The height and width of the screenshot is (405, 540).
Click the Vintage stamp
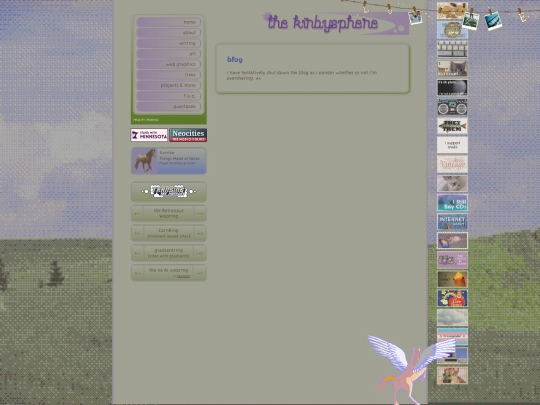[452, 164]
